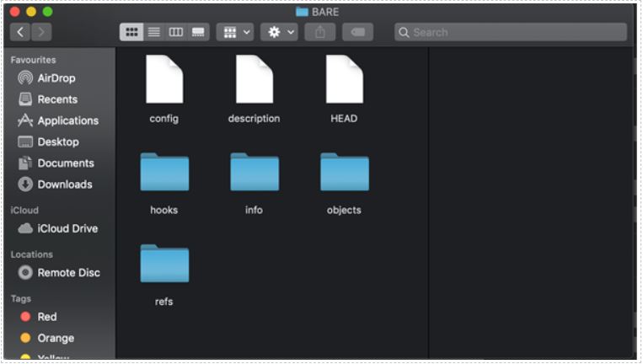Open AirDrop in the sidebar
The width and height of the screenshot is (643, 364).
tap(47, 78)
